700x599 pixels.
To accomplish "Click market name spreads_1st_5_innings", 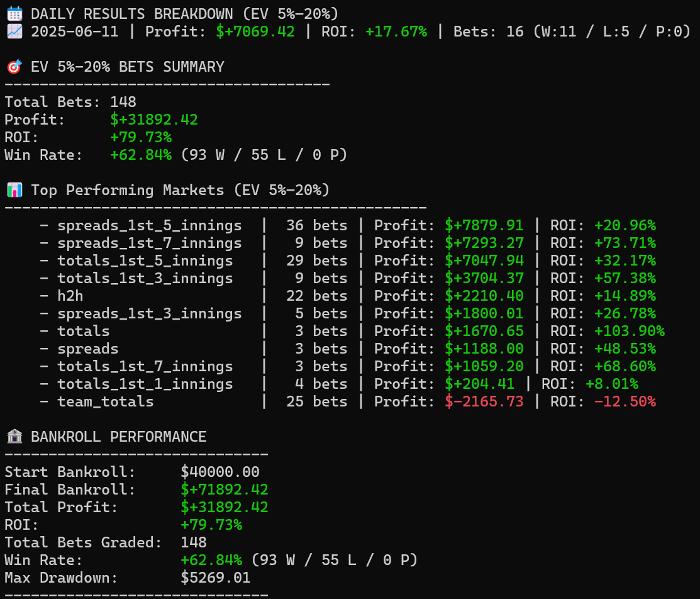I will coord(150,226).
